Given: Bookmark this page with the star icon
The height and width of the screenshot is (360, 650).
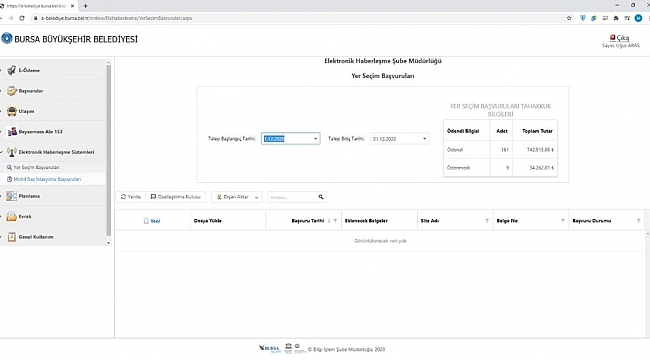Looking at the screenshot, I should (x=569, y=18).
